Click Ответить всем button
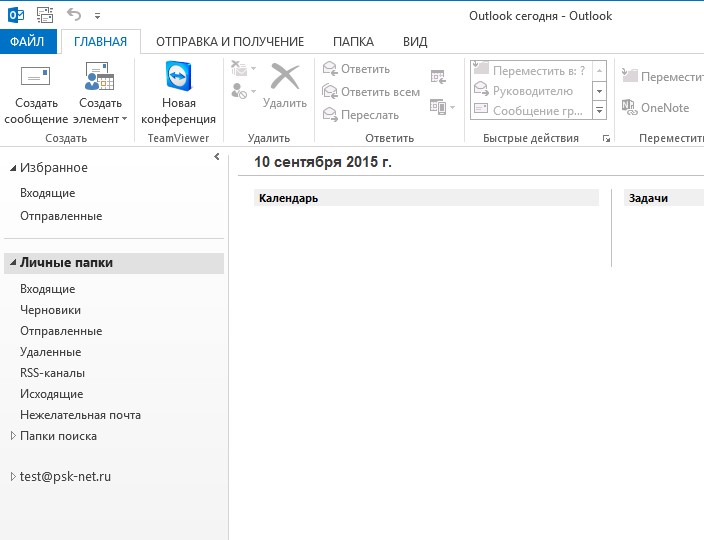Viewport: 704px width, 540px height. (371, 92)
